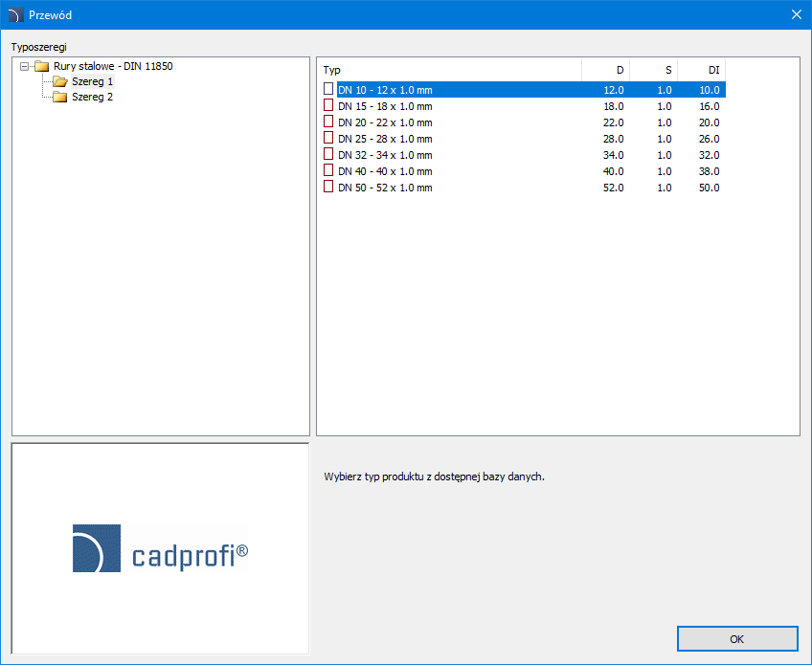Collapse the Rury stalowe - DIN 11850 node
Viewport: 812px width, 665px height.
25,67
